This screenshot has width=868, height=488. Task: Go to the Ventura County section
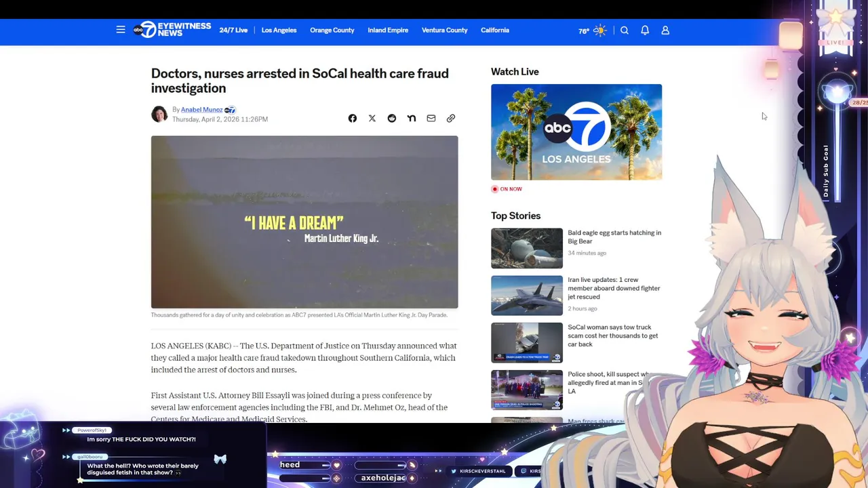click(444, 30)
